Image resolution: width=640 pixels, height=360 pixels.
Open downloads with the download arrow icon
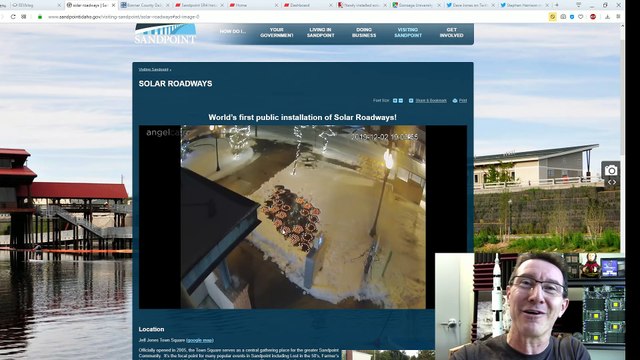click(x=607, y=17)
